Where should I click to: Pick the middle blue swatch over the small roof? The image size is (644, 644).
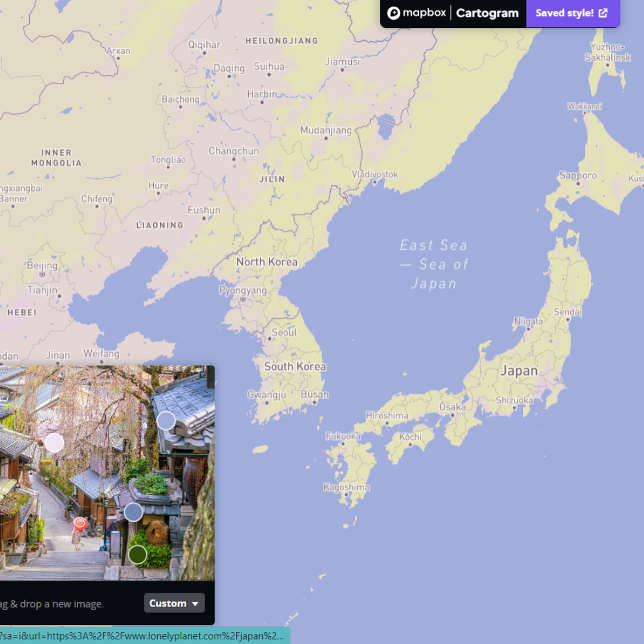coord(132,511)
